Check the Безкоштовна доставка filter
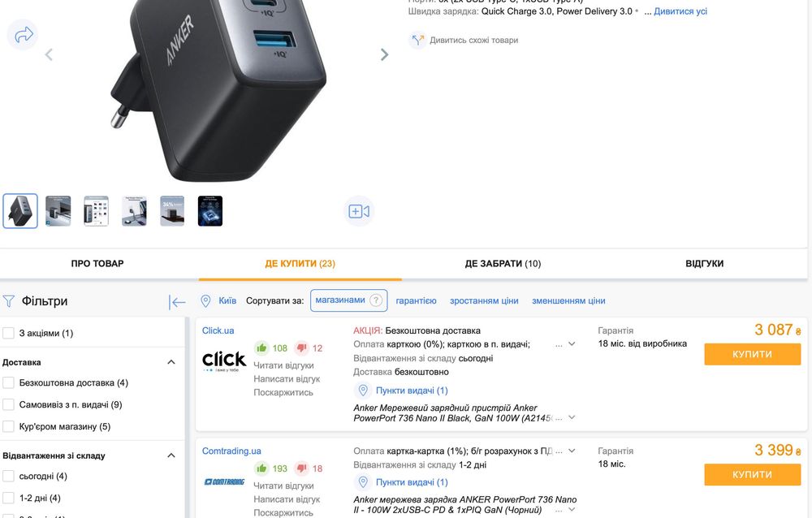Screen dimensions: 812x518 click(8, 382)
